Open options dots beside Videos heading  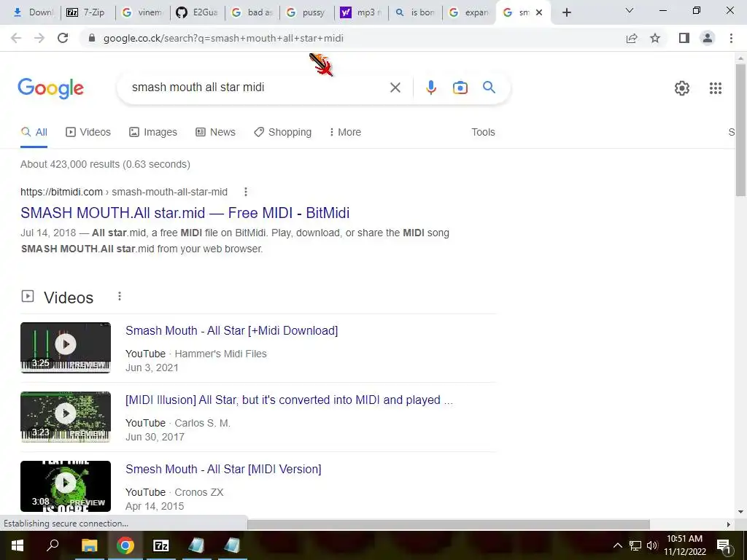pyautogui.click(x=120, y=297)
